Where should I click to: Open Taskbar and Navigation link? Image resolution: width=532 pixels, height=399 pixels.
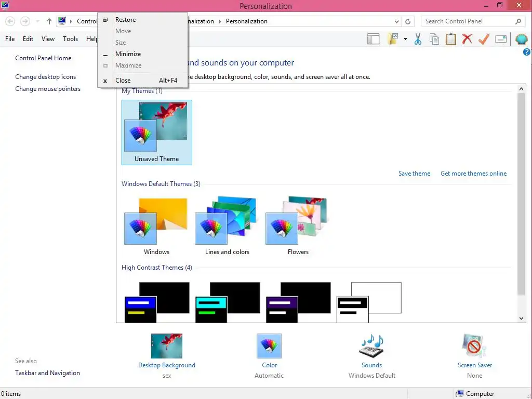47,373
